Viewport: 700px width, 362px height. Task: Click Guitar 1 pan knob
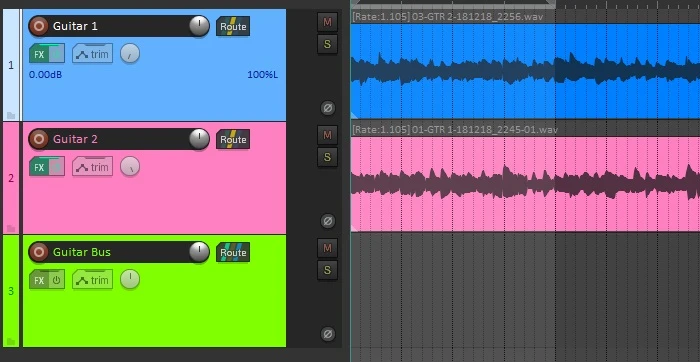point(130,54)
